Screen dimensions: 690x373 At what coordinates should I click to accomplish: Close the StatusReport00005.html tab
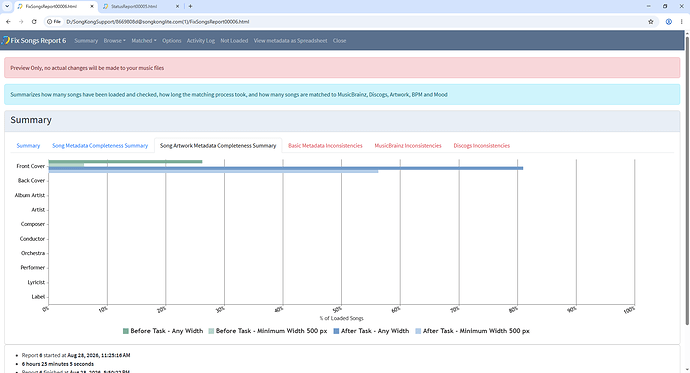click(177, 6)
